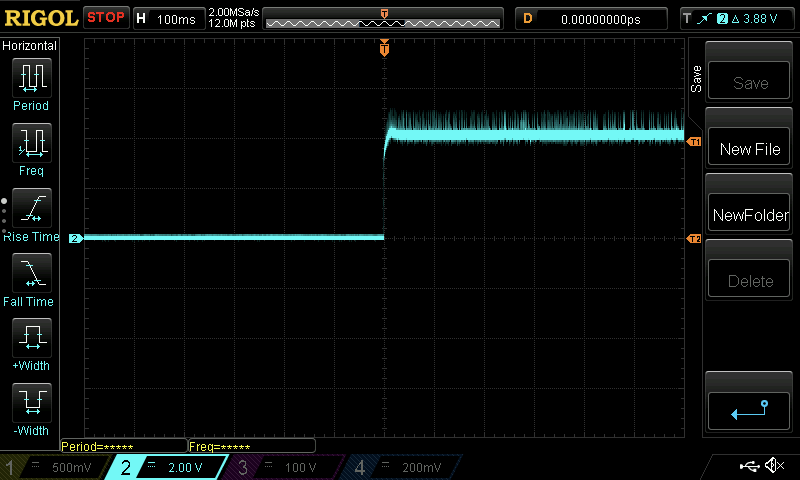800x480 pixels.
Task: Toggle the sound speaker icon
Action: [x=774, y=466]
